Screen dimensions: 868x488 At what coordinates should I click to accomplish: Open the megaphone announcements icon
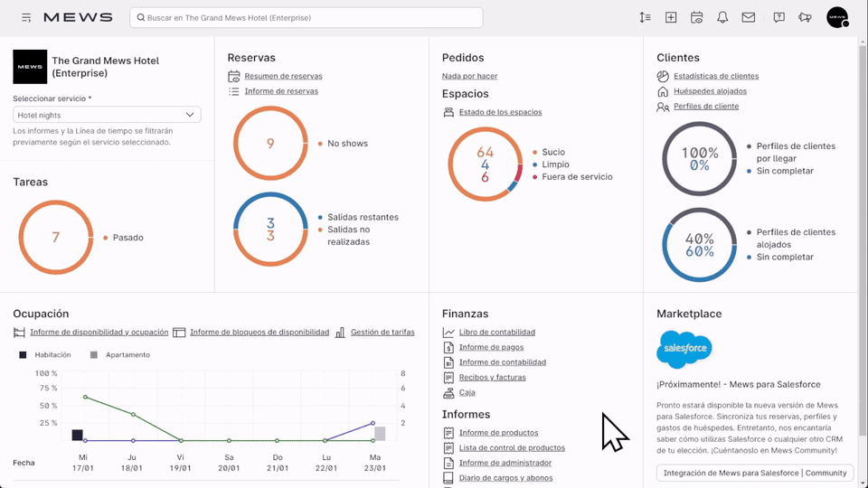(805, 17)
